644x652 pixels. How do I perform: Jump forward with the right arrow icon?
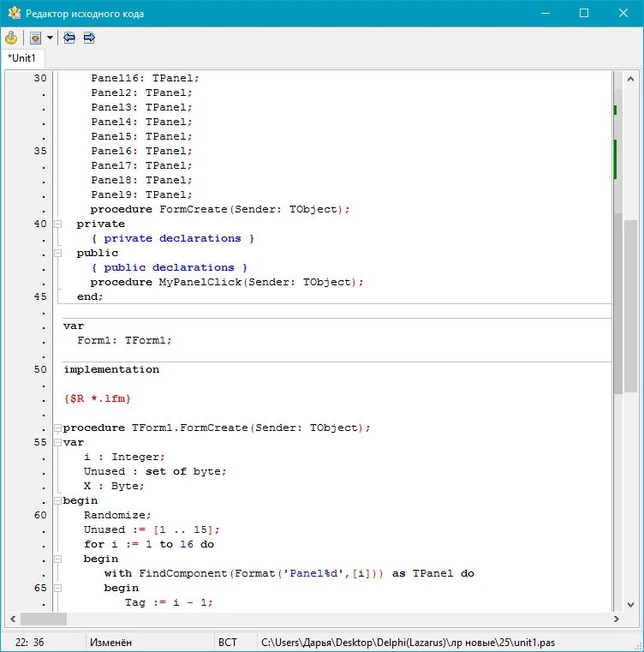[89, 38]
